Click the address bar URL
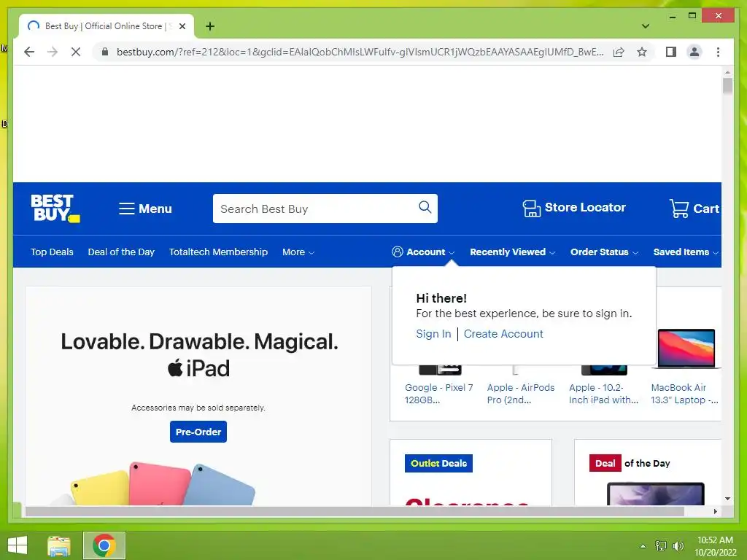Screen dimensions: 747x560 [x=360, y=52]
